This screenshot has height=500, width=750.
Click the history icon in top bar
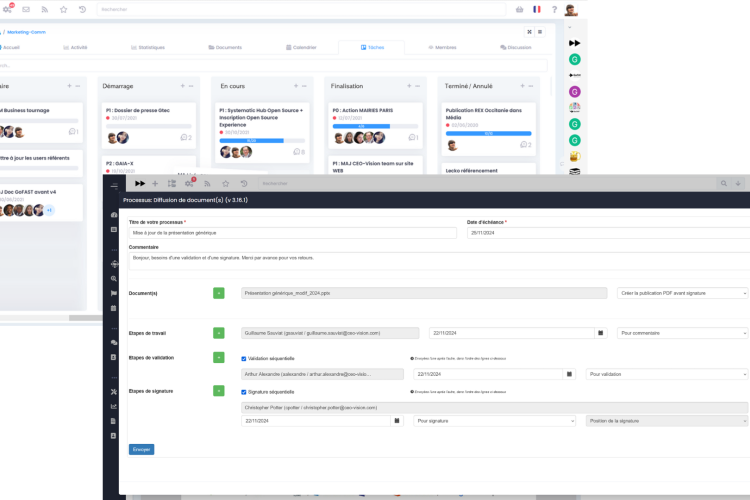(x=82, y=9)
